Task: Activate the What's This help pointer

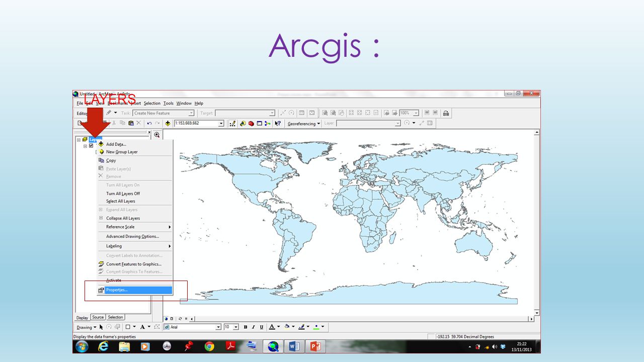Action: [x=278, y=123]
